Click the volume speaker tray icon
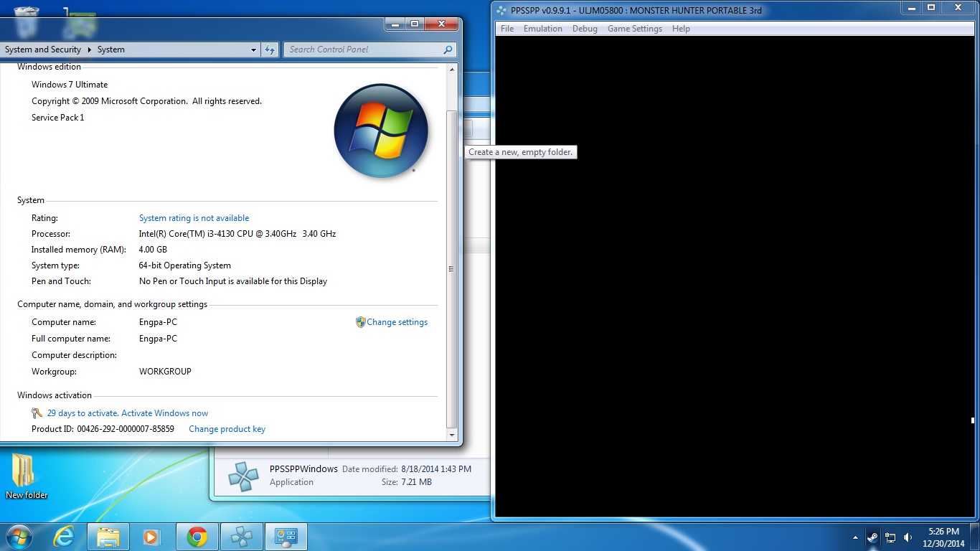Screen dimensions: 980x551 pos(908,537)
